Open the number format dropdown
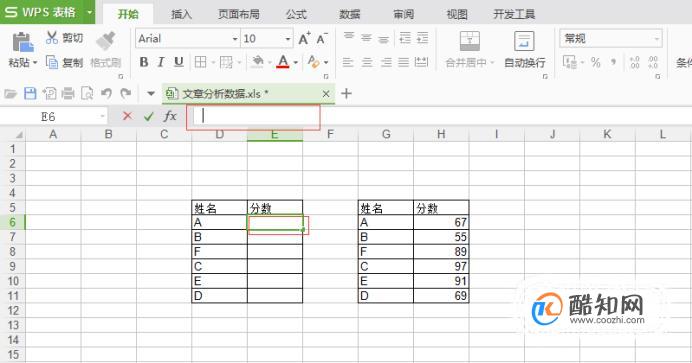 point(657,39)
